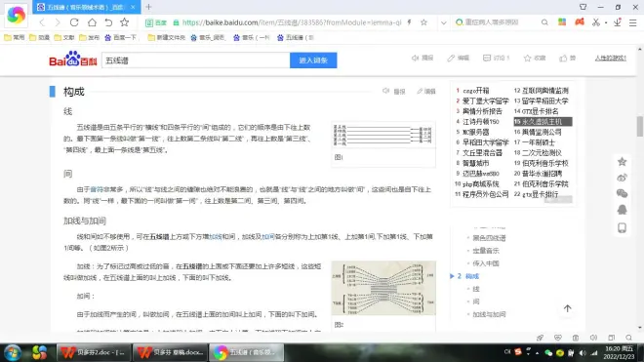
Task: Click the header thumbs-up 赞 option
Action: pyautogui.click(x=567, y=58)
